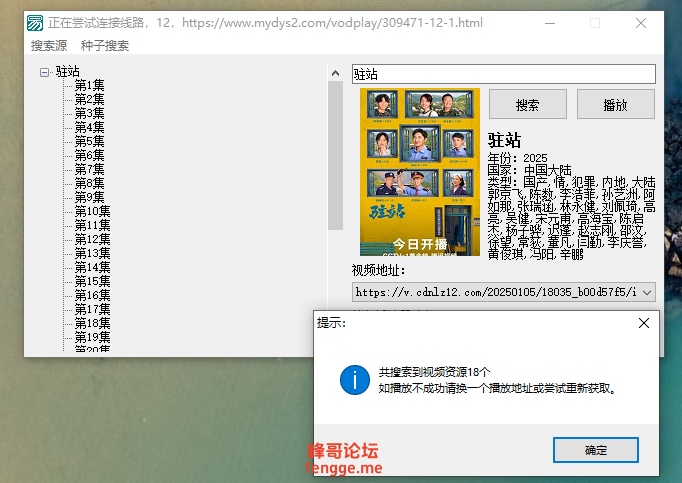The width and height of the screenshot is (682, 483).
Task: Select episode 第2集
Action: 89,99
